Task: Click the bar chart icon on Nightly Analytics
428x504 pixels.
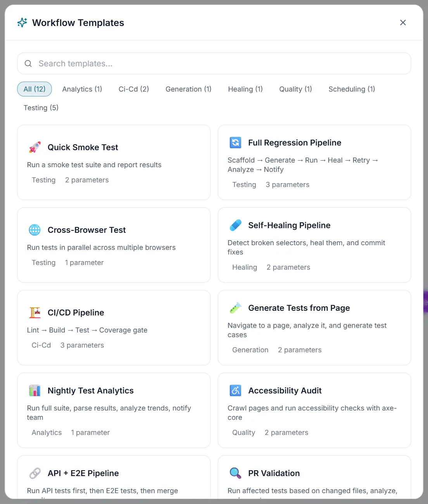Action: click(35, 391)
